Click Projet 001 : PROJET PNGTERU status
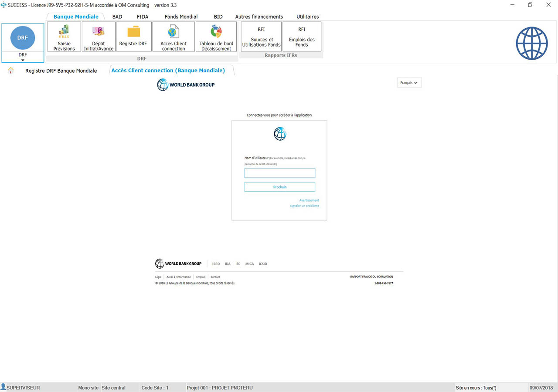The image size is (558, 392). coord(220,388)
